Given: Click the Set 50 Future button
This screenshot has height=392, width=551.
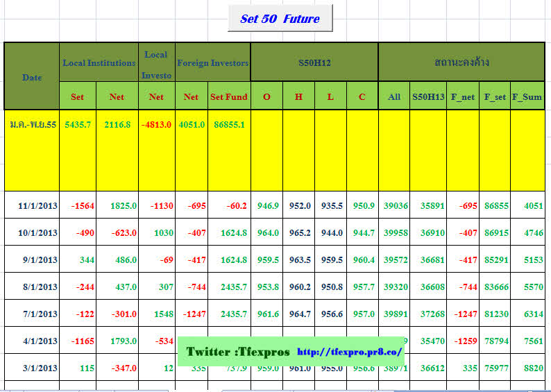Looking at the screenshot, I should coord(280,19).
